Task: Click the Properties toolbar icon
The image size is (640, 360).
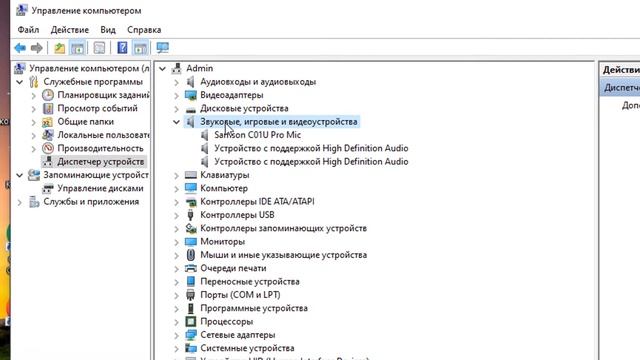Action: click(99, 48)
